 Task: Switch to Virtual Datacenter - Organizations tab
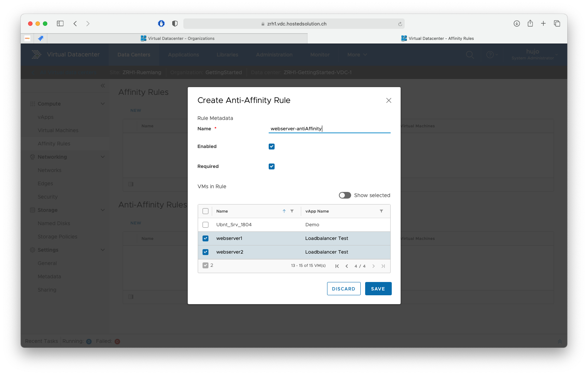pyautogui.click(x=177, y=38)
